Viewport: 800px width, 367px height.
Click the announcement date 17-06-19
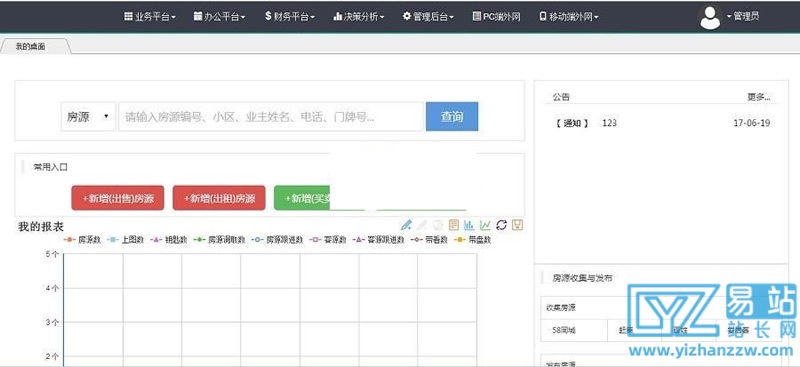[752, 123]
